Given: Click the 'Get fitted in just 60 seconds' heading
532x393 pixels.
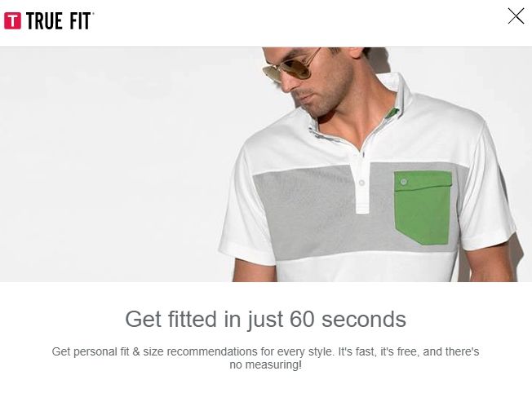Looking at the screenshot, I should click(266, 319).
